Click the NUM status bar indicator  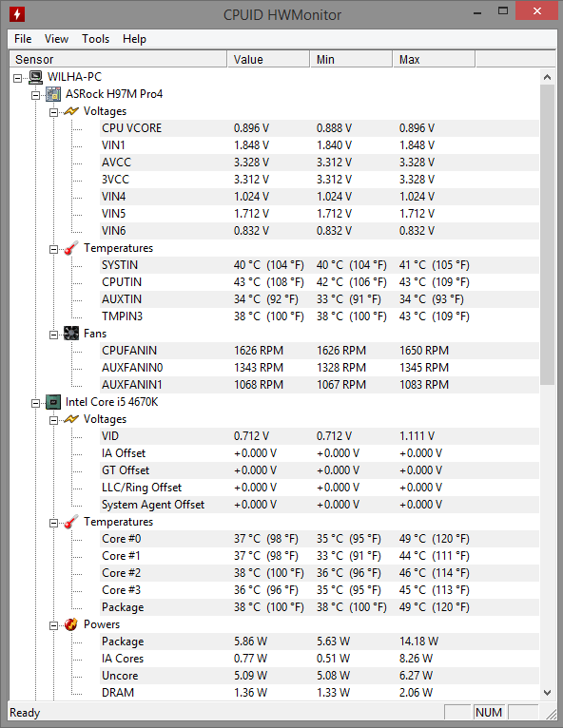tap(489, 712)
